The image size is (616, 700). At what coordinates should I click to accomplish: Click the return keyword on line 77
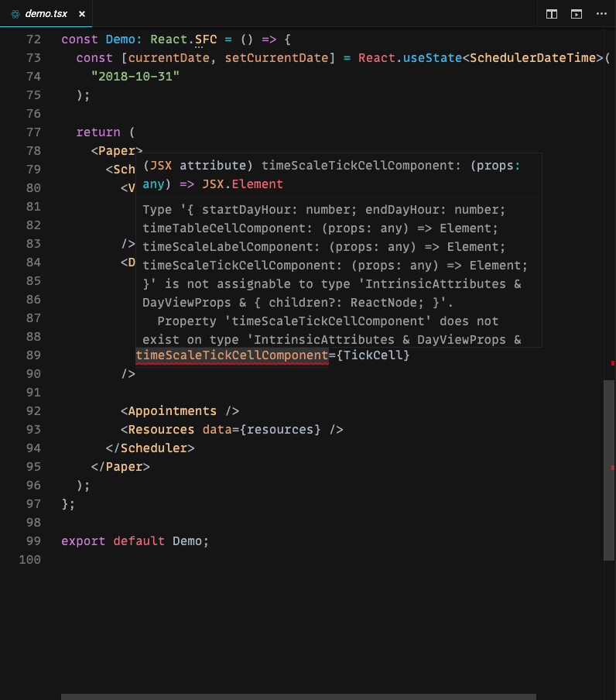pyautogui.click(x=98, y=132)
